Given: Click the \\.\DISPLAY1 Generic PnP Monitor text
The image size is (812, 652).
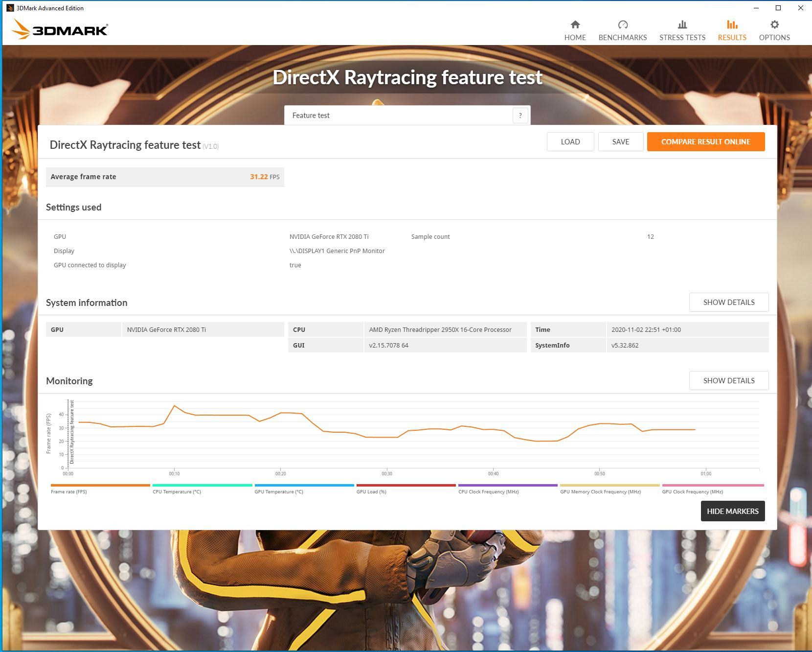Looking at the screenshot, I should (337, 251).
